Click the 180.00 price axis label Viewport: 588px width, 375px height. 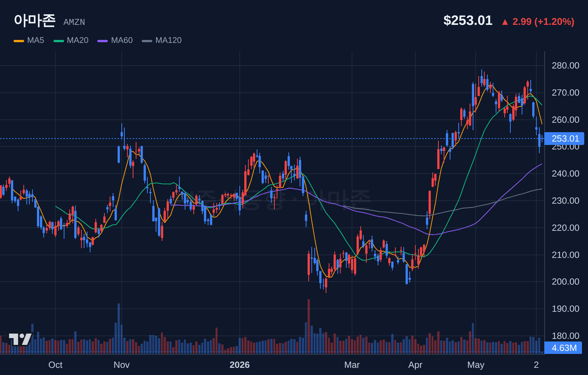(x=565, y=336)
